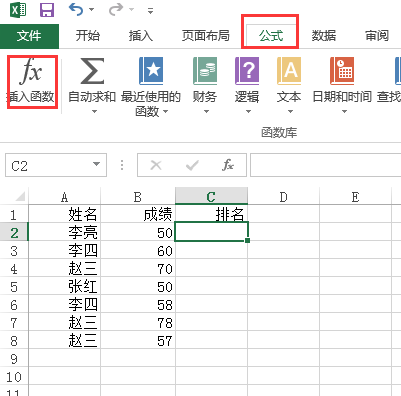Select the score cell 60
401x396 pixels.
coord(138,250)
